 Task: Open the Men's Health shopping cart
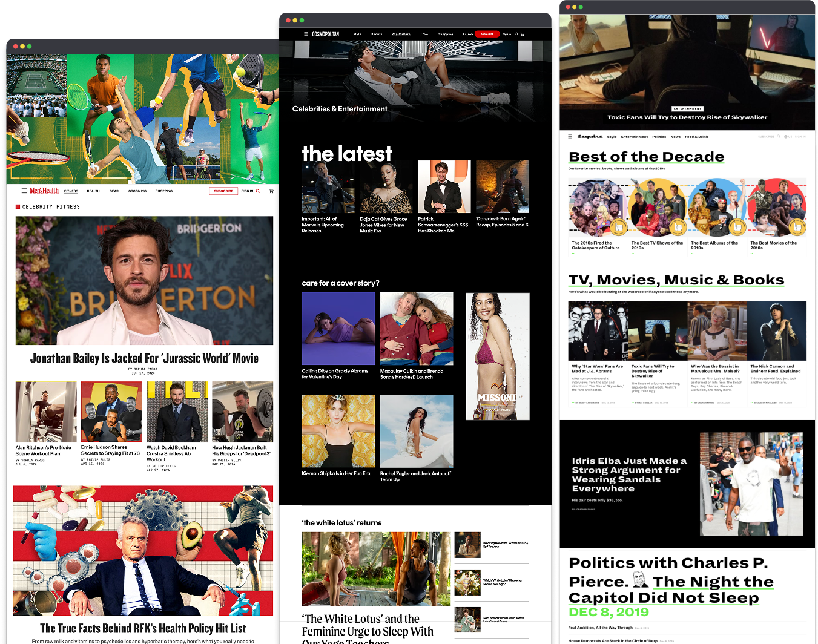(x=271, y=191)
